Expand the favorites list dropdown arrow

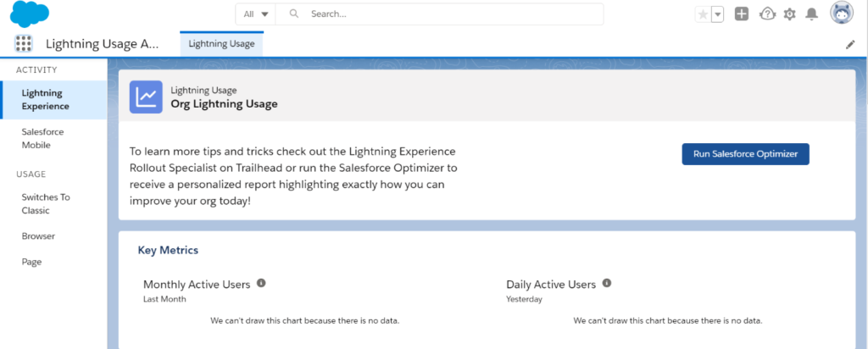point(717,14)
